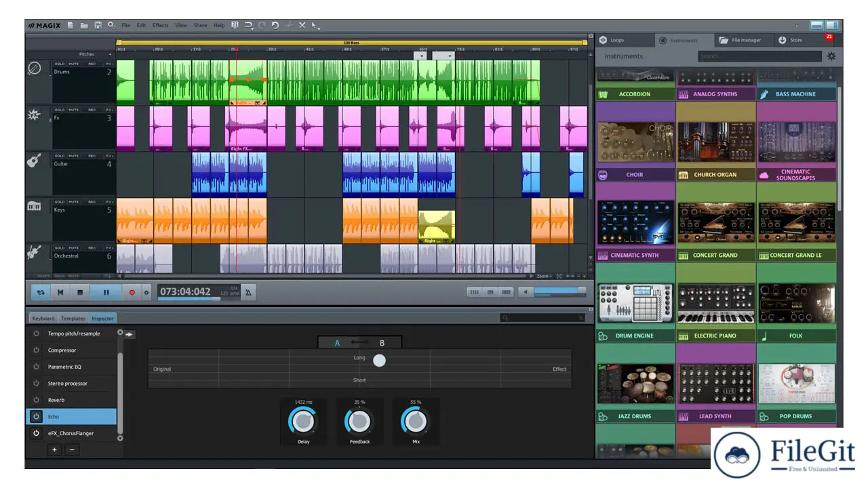Toggle power for the Reverb effect
This screenshot has width=868, height=488.
37,400
